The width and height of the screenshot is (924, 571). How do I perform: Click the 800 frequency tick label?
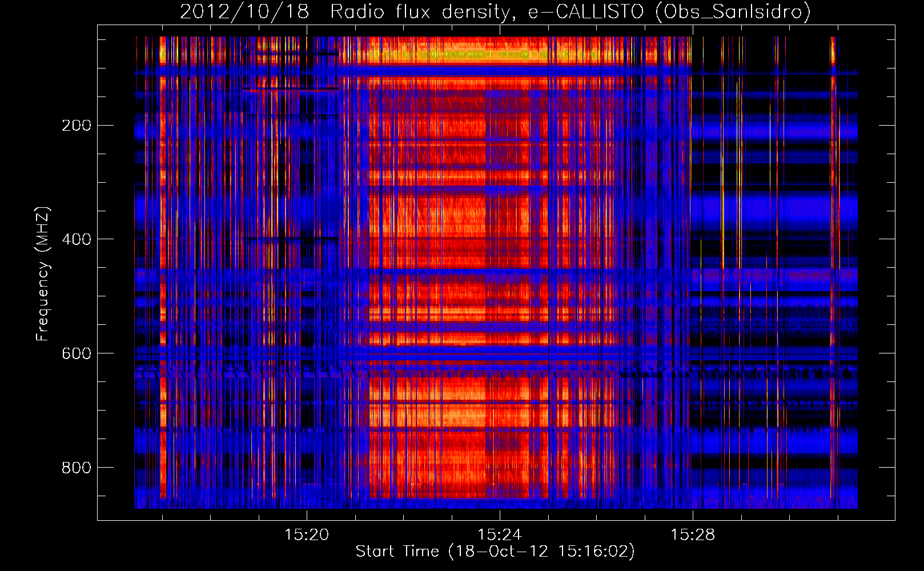click(77, 468)
